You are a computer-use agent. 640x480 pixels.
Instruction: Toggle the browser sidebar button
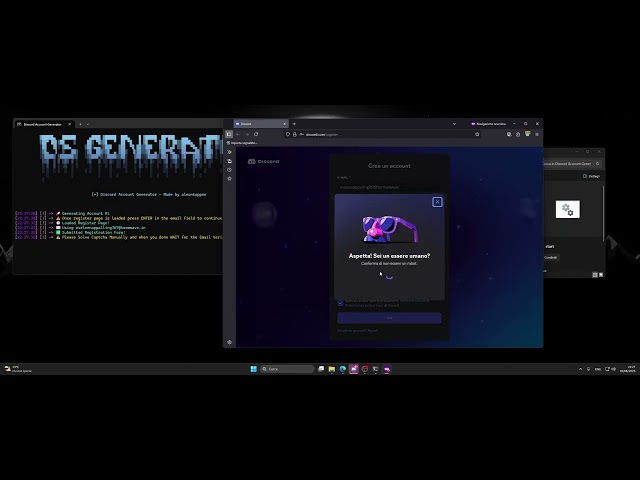(229, 134)
